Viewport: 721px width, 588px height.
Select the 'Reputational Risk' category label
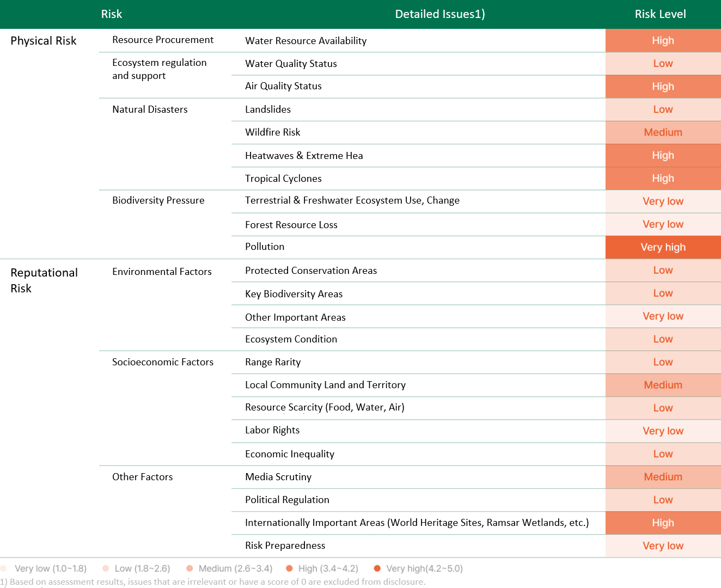click(44, 280)
